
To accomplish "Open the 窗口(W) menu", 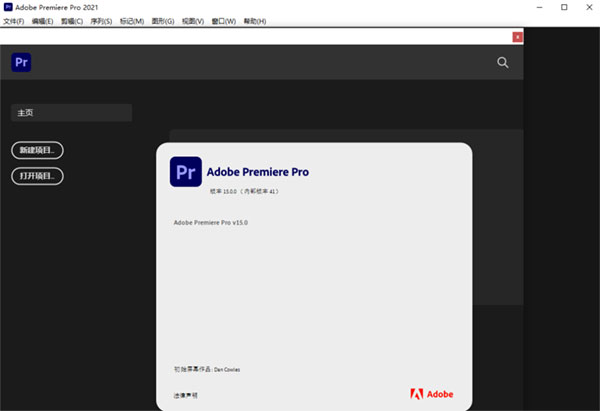I will click(224, 21).
